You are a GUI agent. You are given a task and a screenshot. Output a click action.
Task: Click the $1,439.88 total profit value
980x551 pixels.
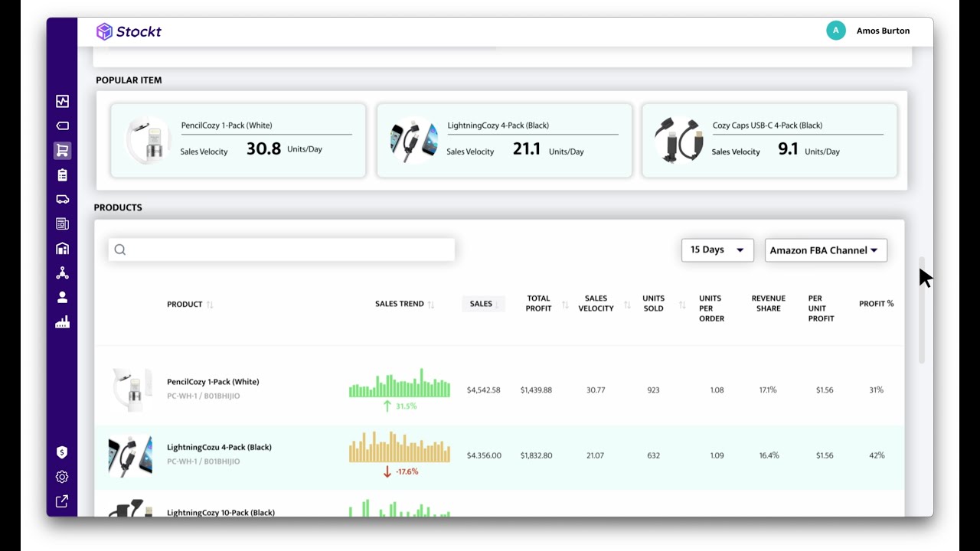coord(536,390)
